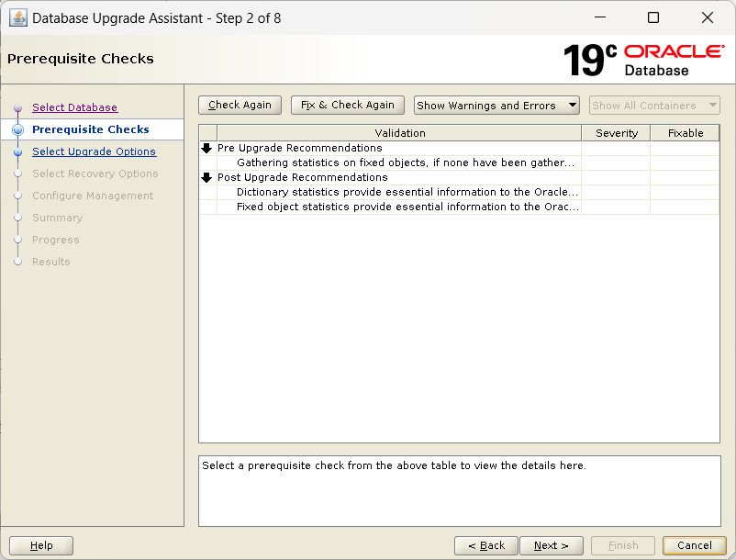Screen dimensions: 736x560
Task: Click the Select Upgrade Options step bullet icon
Action: [x=17, y=151]
